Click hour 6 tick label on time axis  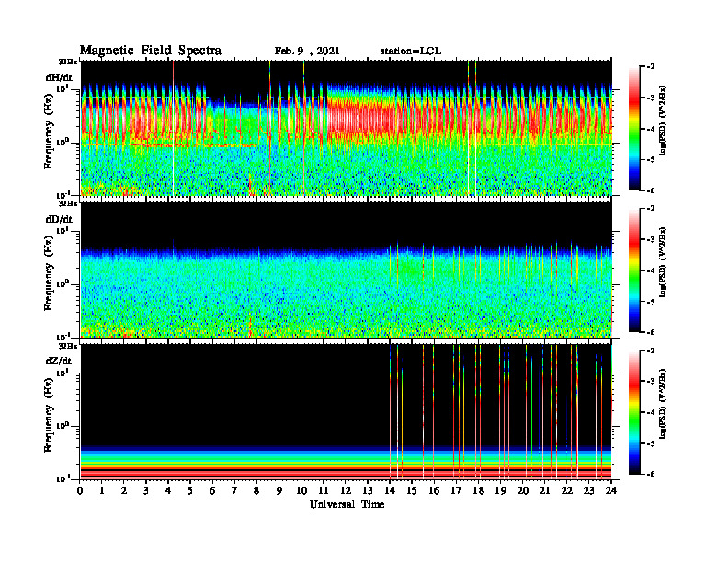[x=212, y=491]
